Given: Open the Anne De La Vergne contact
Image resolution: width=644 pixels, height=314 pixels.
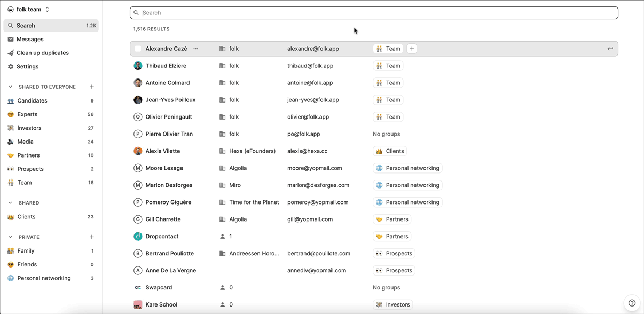Looking at the screenshot, I should point(171,271).
